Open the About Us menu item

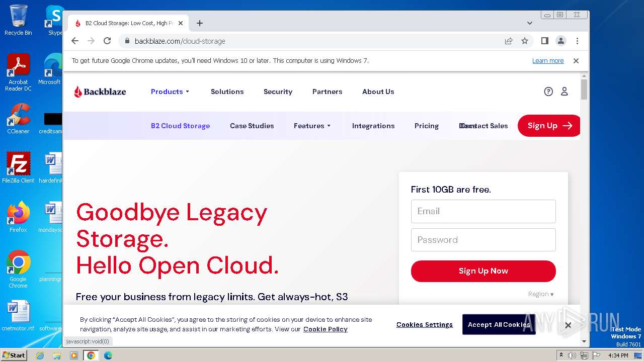[x=378, y=92]
